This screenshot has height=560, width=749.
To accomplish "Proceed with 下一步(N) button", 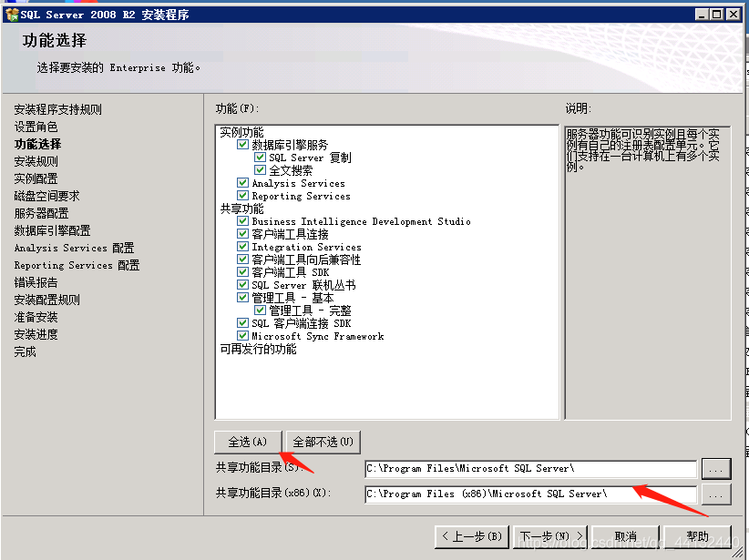I will coord(551,536).
